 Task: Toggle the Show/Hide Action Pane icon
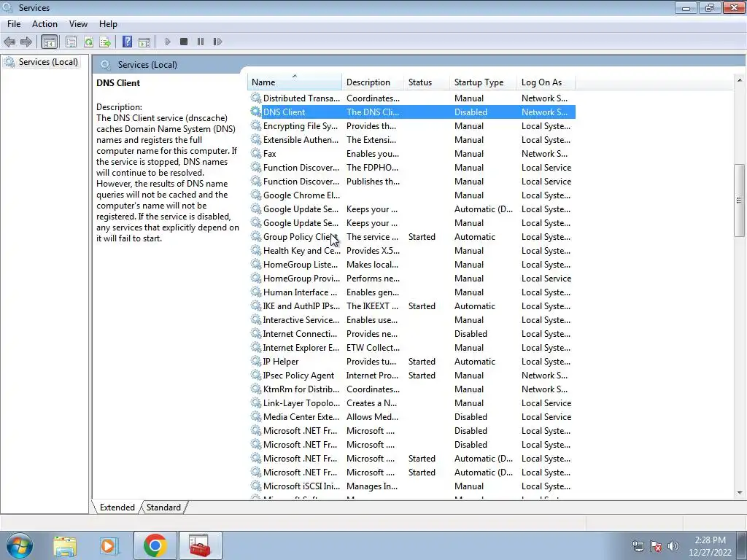click(144, 42)
